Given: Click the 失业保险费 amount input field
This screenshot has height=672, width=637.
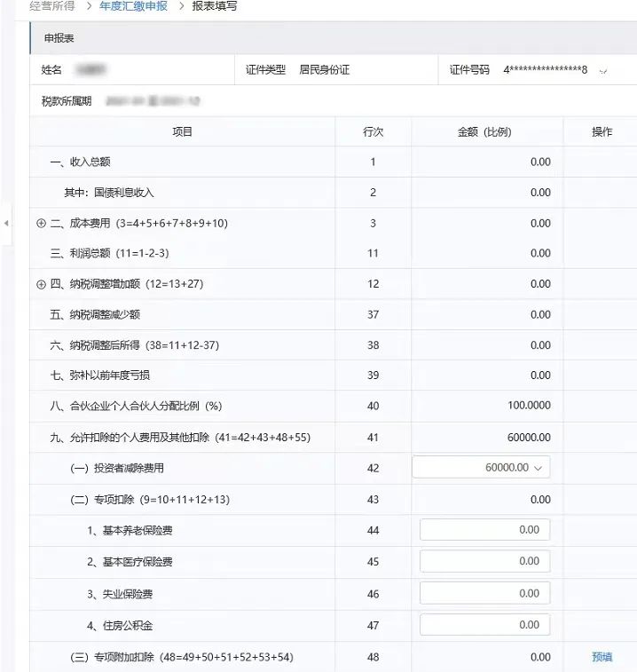Looking at the screenshot, I should click(x=484, y=593).
